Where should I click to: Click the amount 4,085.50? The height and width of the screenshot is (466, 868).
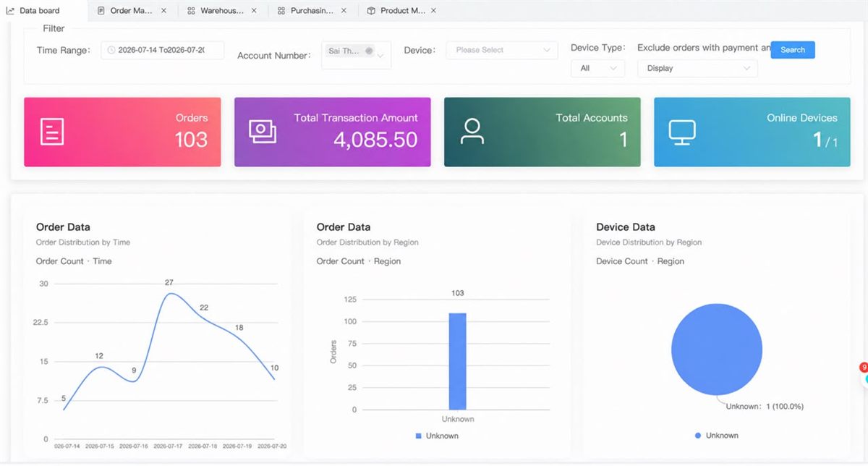(x=375, y=140)
